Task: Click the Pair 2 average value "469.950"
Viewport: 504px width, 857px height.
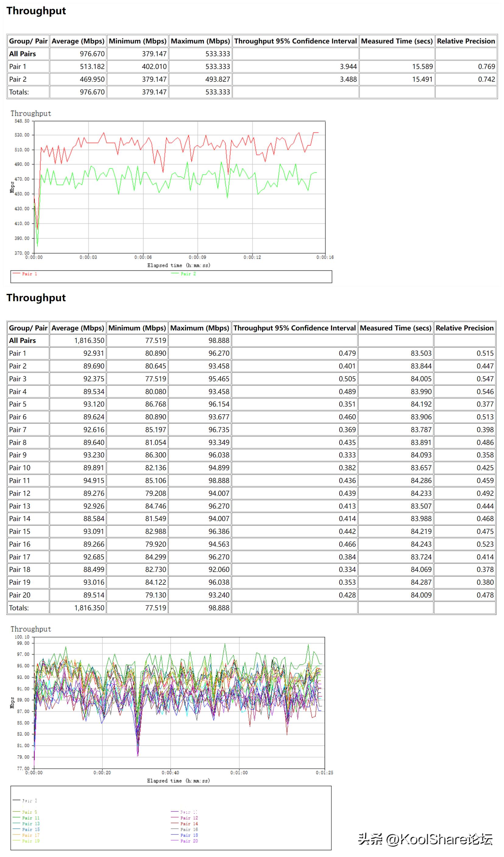Action: point(92,79)
